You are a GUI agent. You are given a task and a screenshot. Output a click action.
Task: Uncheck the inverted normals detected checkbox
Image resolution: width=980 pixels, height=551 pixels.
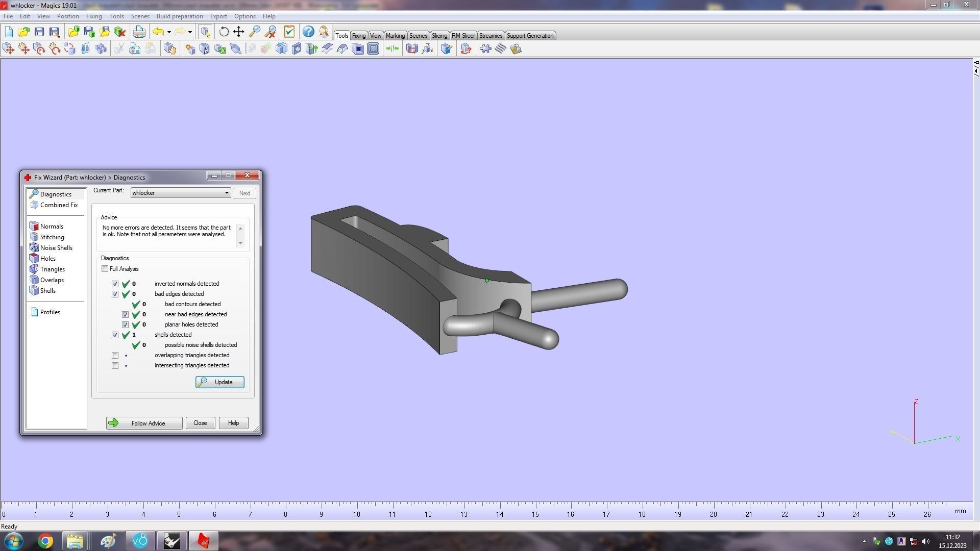(x=115, y=284)
